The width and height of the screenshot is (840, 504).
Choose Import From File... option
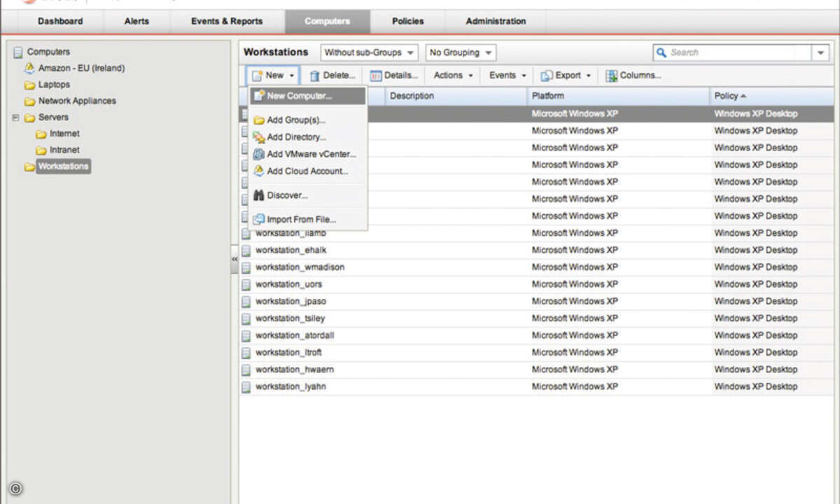(308, 219)
